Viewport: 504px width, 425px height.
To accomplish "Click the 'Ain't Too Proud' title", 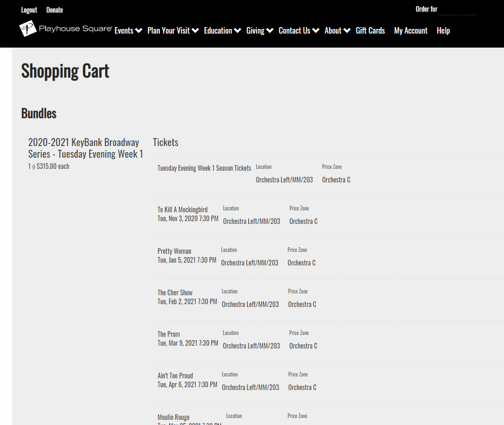I will pos(175,376).
